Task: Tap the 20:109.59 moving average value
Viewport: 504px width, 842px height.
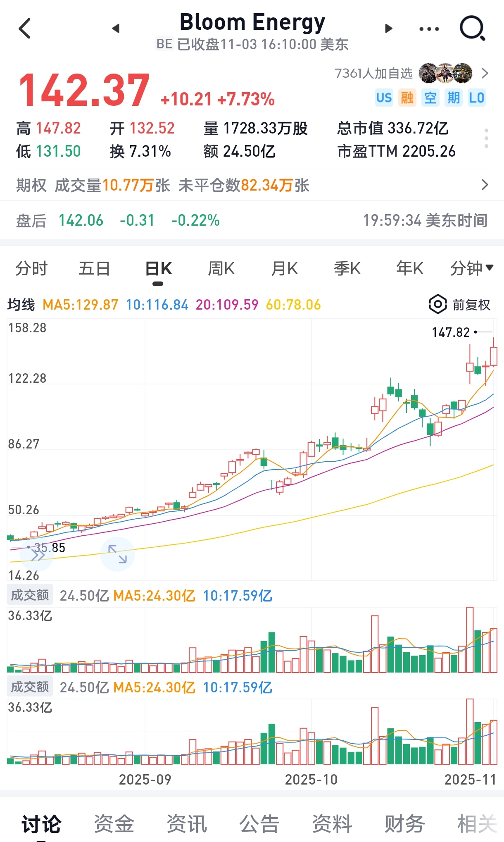Action: [x=227, y=305]
